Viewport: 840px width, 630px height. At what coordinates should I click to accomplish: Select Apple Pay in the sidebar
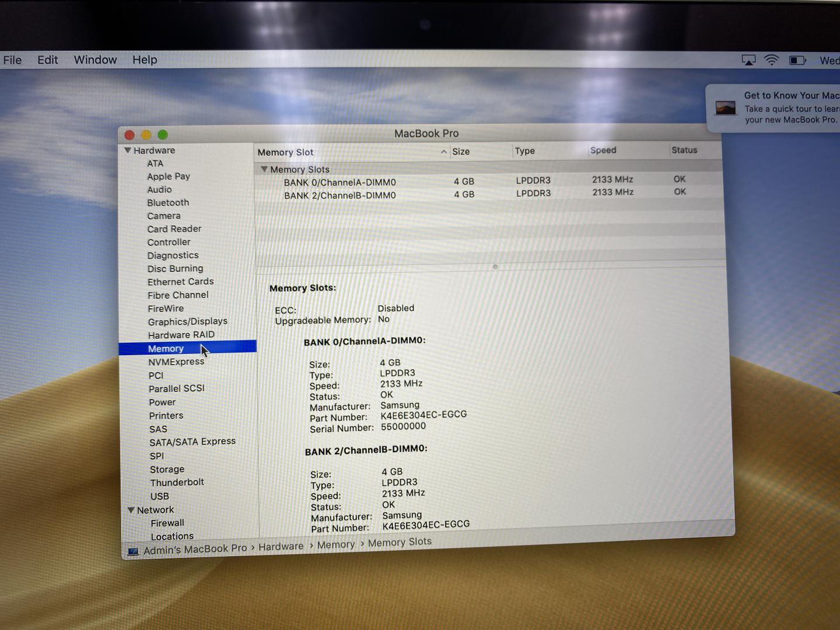(169, 176)
